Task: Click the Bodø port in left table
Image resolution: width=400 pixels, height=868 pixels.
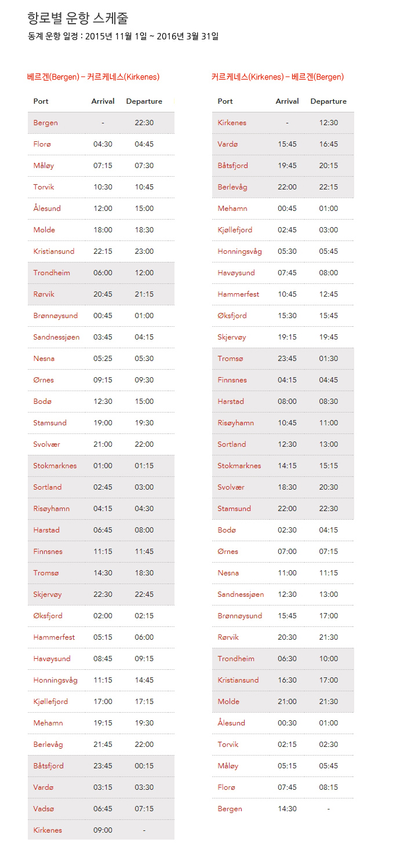Action: (x=42, y=402)
